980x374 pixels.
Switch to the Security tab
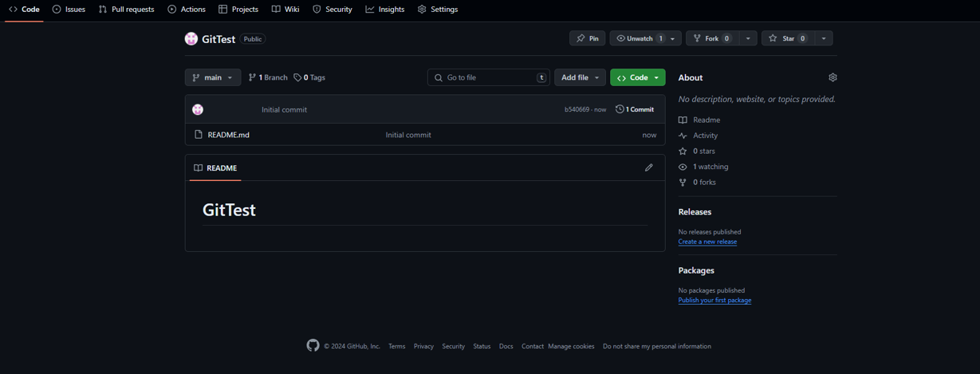click(x=333, y=10)
